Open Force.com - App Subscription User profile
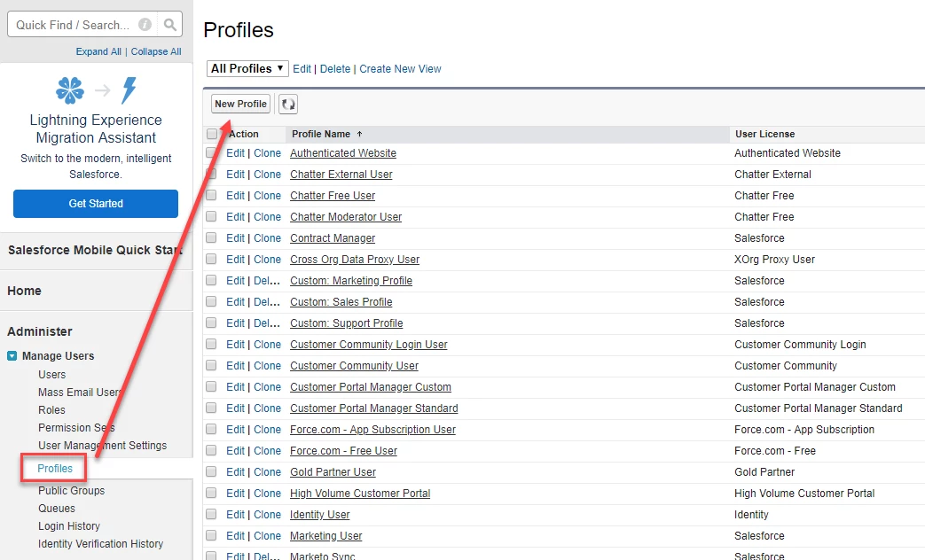Screen dimensions: 925x560 coord(372,429)
